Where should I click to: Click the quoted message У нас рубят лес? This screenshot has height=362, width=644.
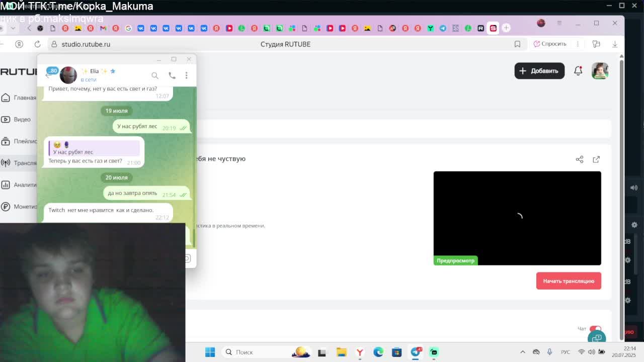94,148
